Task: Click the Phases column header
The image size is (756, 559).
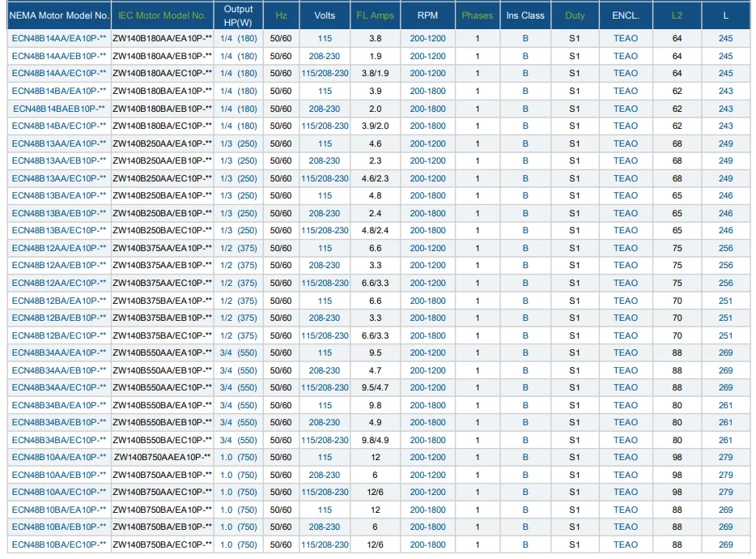Action: click(478, 15)
